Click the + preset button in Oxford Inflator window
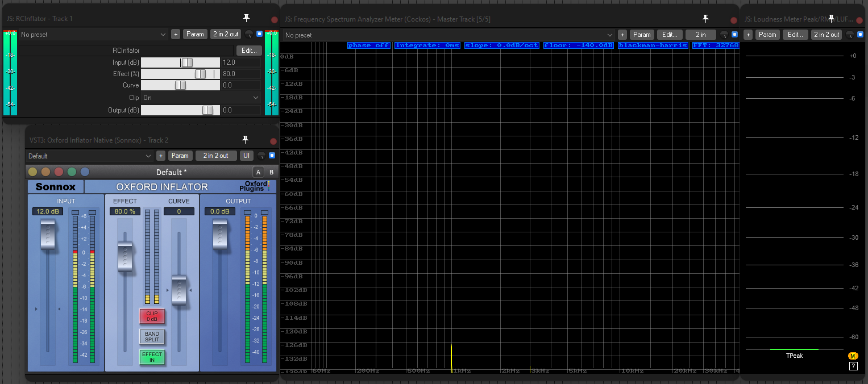This screenshot has width=868, height=384. (x=161, y=156)
